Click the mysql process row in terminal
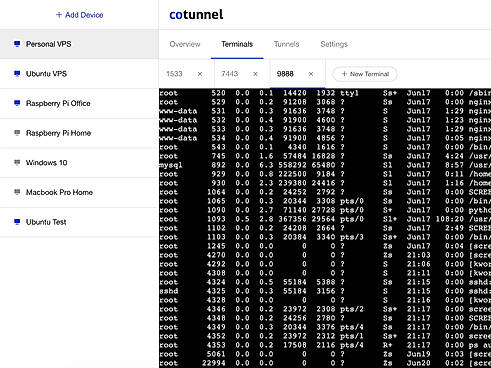Image resolution: width=491 pixels, height=368 pixels. click(325, 165)
